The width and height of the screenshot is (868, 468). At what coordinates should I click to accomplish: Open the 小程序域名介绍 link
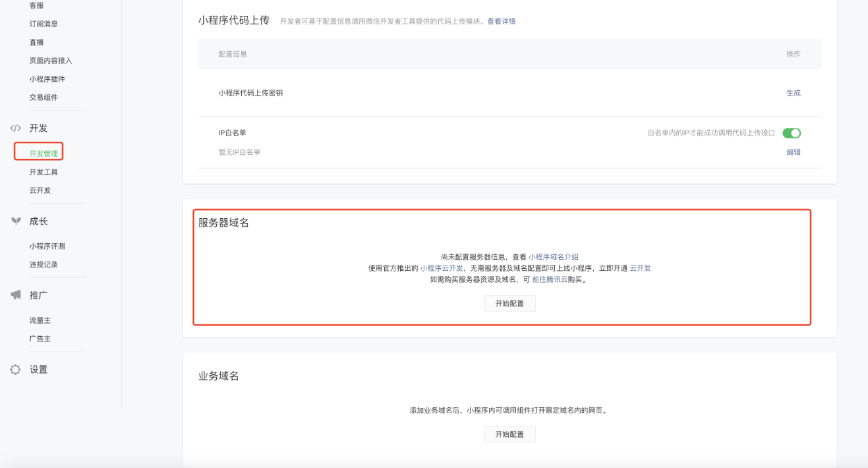click(553, 257)
